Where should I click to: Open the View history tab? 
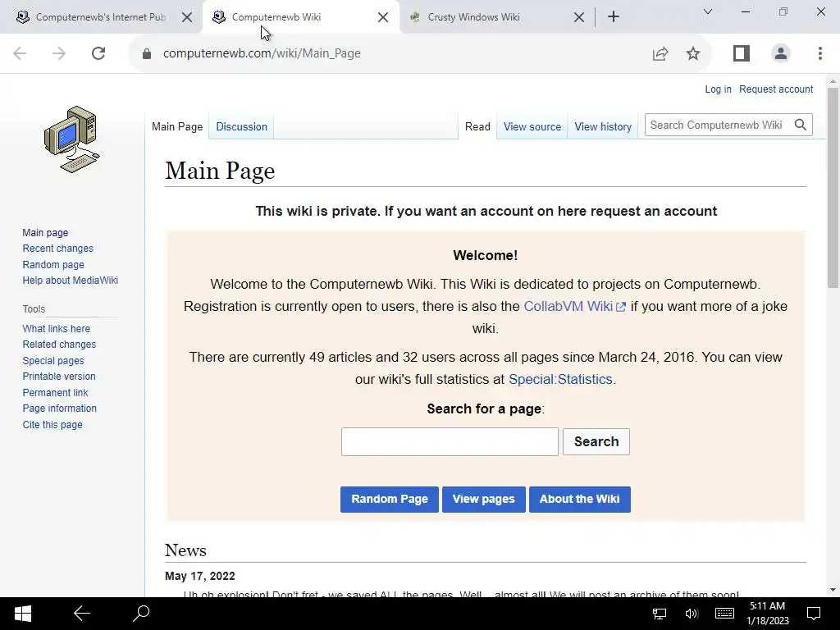pyautogui.click(x=603, y=127)
